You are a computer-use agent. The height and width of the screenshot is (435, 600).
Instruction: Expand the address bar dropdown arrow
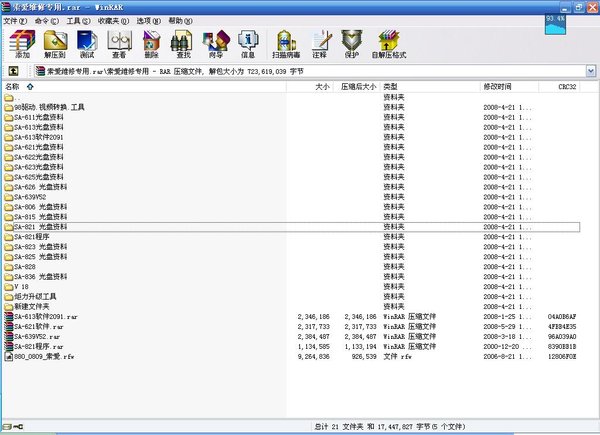591,71
